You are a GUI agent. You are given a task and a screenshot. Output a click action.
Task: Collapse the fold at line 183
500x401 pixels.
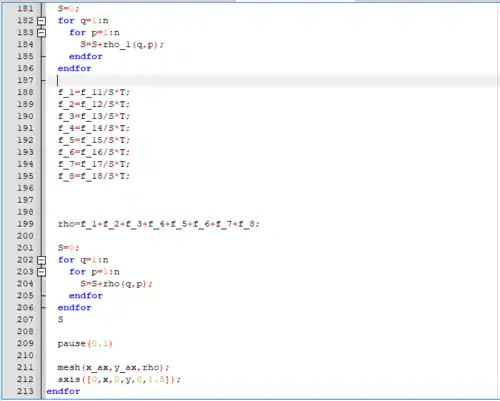[x=41, y=33]
